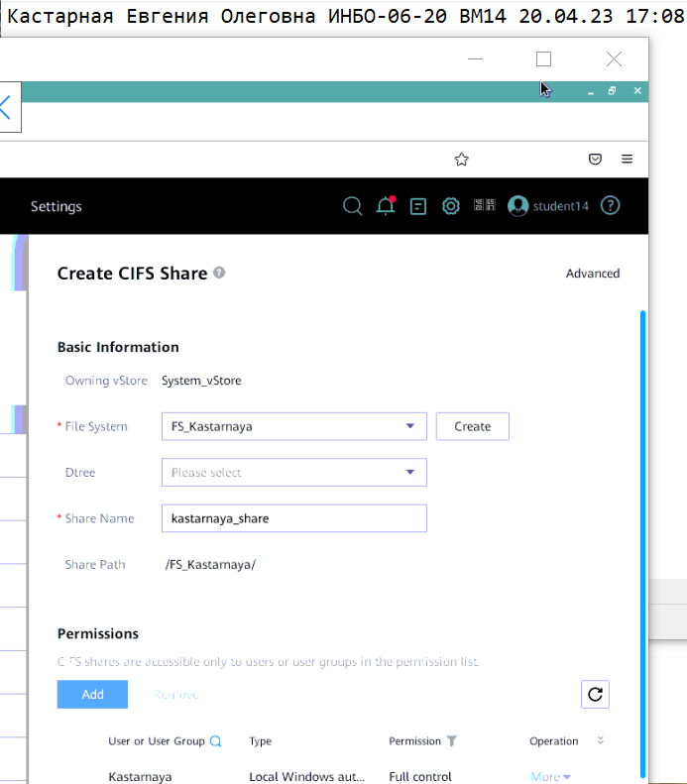Open the task list icon in the header
This screenshot has height=784, width=687.
point(418,206)
